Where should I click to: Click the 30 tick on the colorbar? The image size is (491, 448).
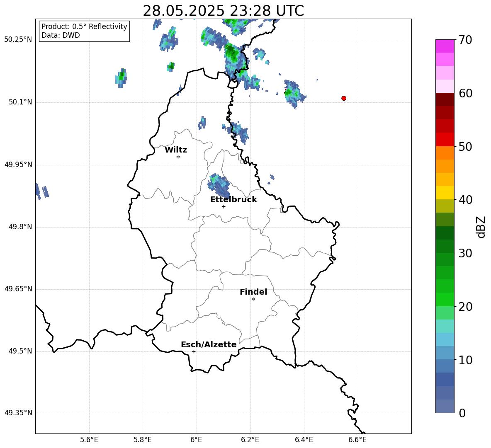click(x=465, y=253)
